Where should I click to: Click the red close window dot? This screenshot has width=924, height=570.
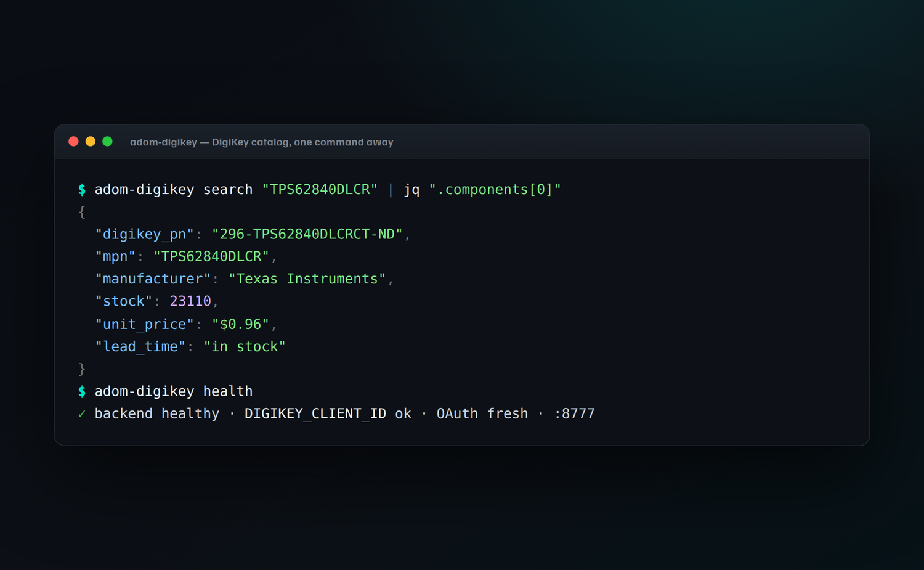pos(73,142)
